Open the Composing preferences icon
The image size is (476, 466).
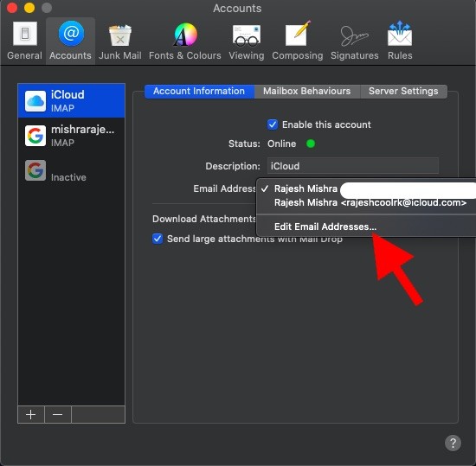297,41
